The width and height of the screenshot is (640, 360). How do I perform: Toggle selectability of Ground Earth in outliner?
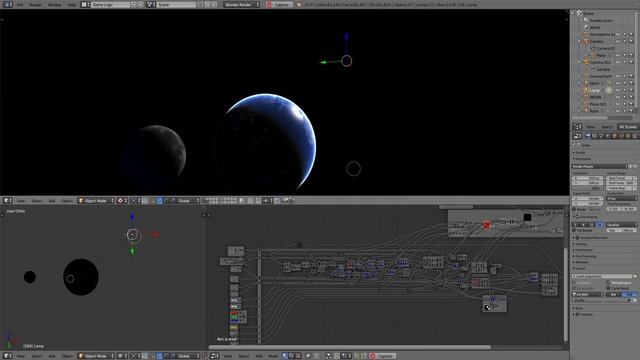(624, 76)
